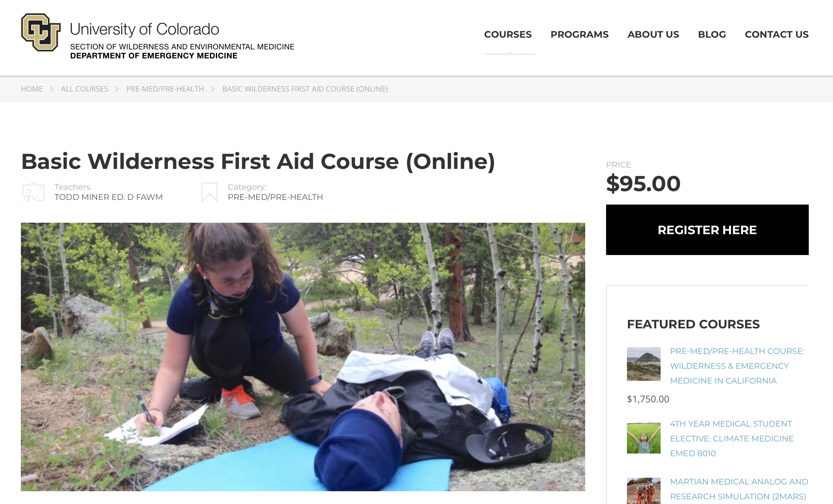Open ALL COURSES breadcrumb link
The image size is (833, 504).
(x=85, y=89)
